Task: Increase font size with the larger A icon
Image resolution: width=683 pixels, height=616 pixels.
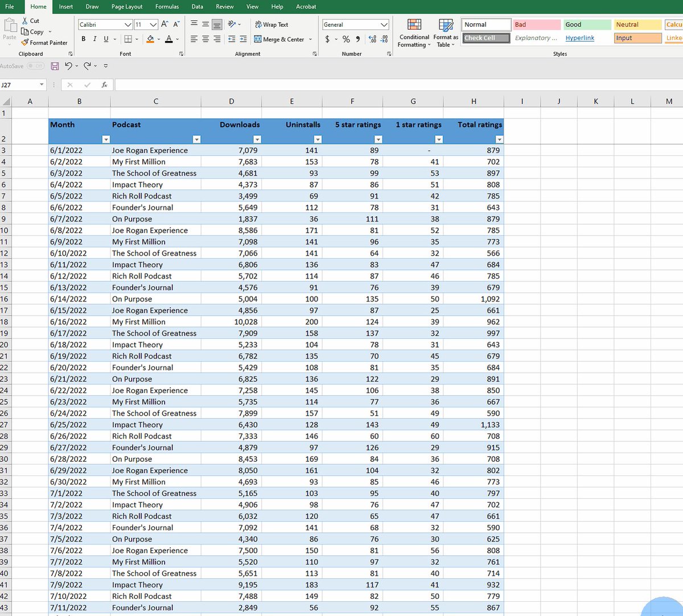Action: [164, 24]
